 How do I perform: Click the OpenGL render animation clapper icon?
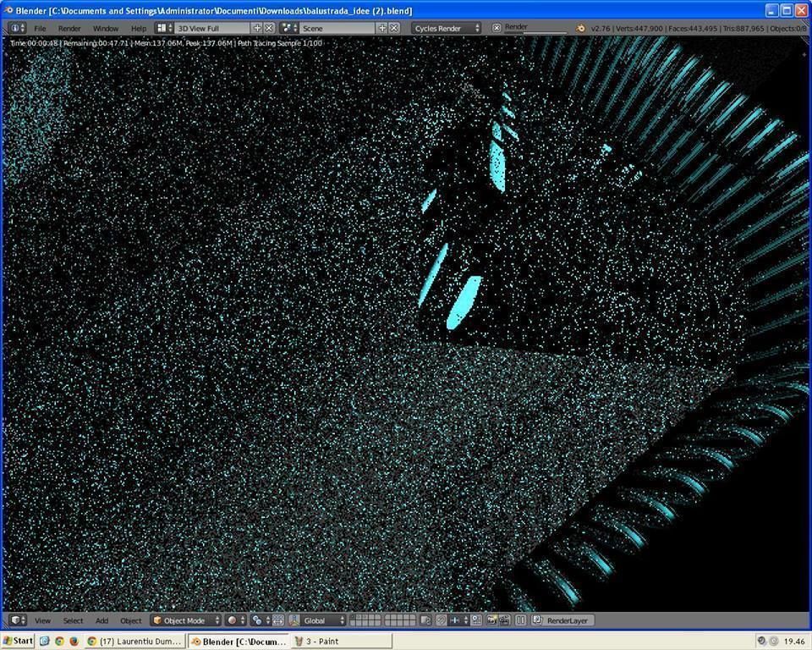click(504, 620)
